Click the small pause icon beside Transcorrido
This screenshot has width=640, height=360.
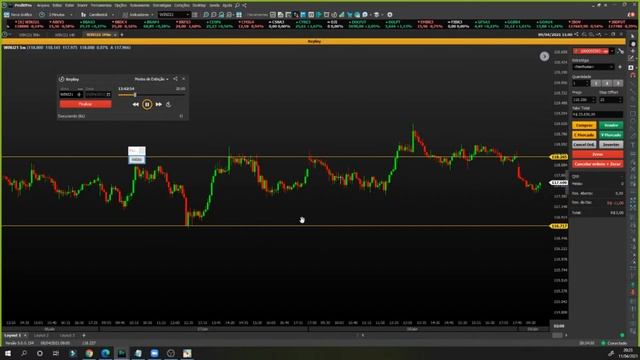point(181,116)
